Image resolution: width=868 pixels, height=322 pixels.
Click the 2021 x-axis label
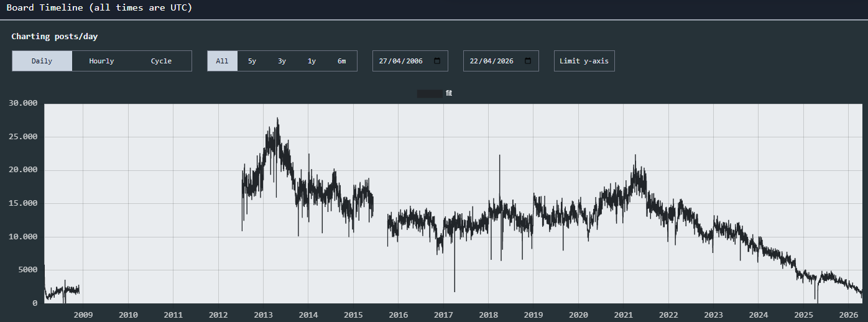pyautogui.click(x=623, y=315)
